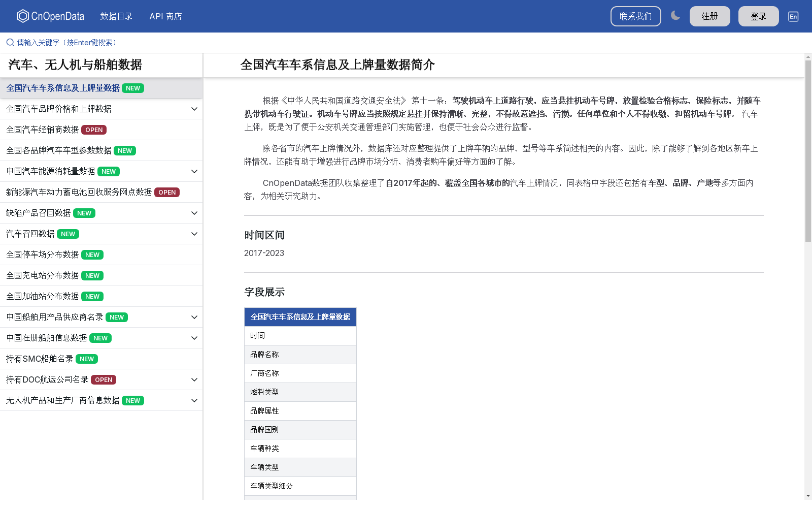
Task: Click the 厂商名称 field row
Action: click(300, 373)
